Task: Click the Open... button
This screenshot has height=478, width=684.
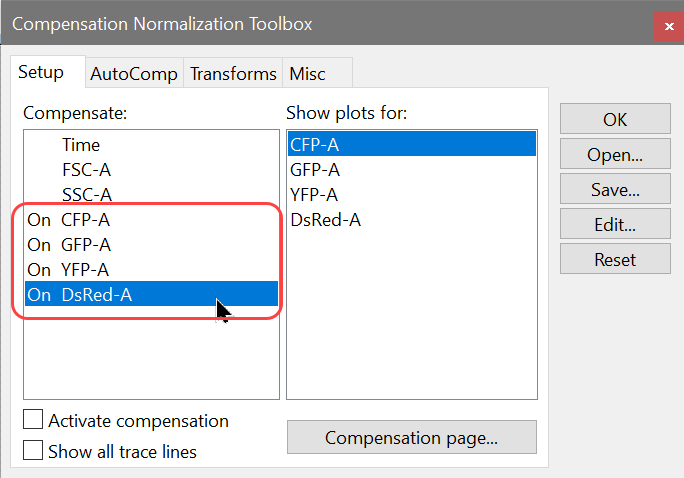Action: click(615, 155)
